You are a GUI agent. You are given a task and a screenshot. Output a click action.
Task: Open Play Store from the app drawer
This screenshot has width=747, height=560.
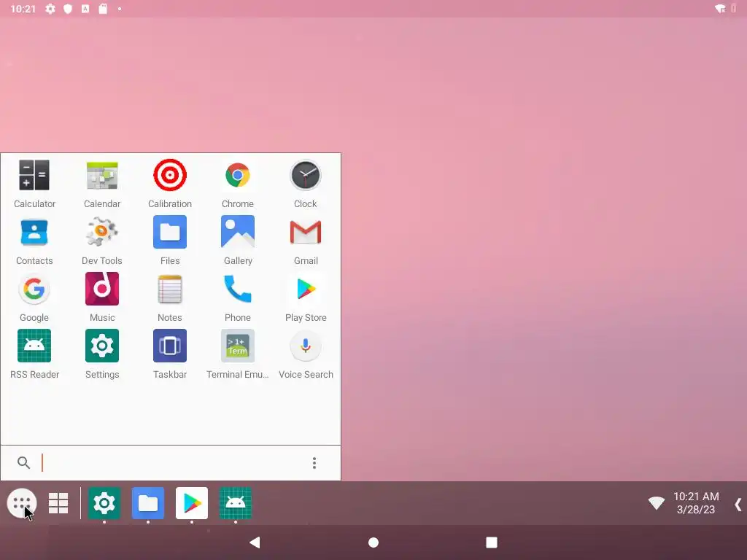point(306,297)
